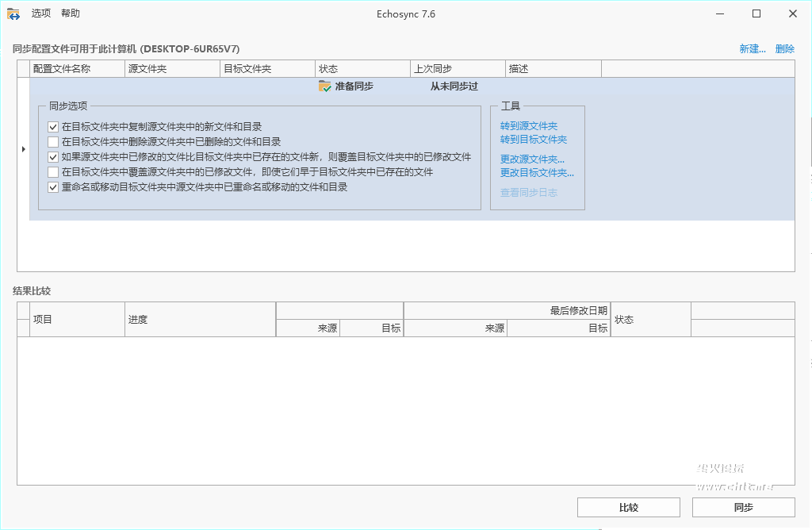The image size is (812, 530).
Task: Open 转到目标文件夹 link
Action: [x=533, y=140]
